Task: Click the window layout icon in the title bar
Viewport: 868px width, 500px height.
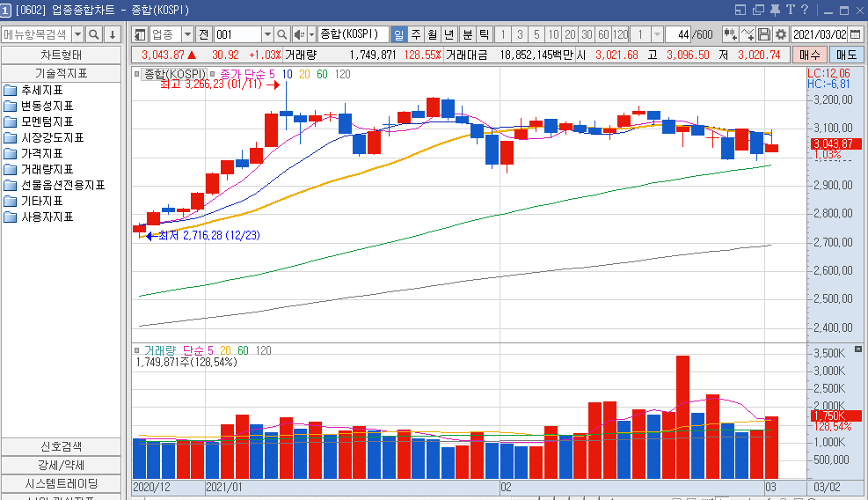Action: click(740, 10)
